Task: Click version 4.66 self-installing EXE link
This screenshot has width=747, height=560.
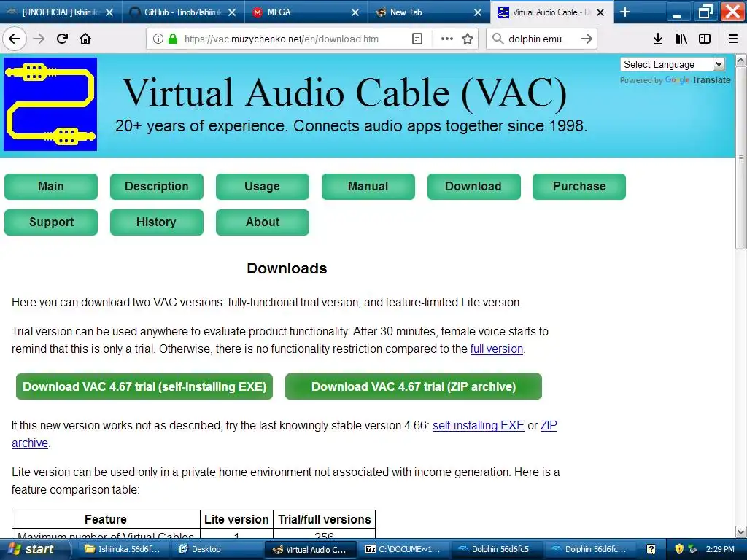Action: 479,426
